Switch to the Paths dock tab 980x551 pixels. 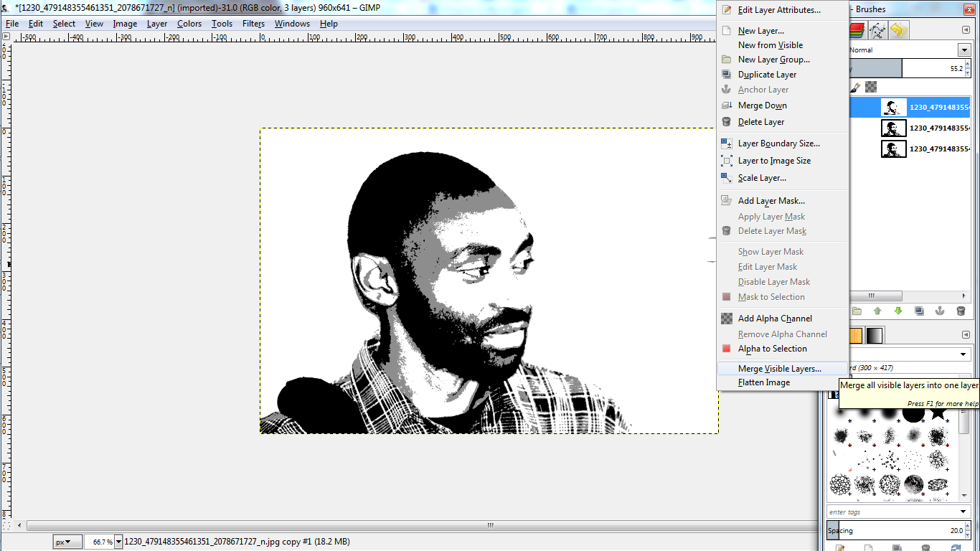pos(877,30)
